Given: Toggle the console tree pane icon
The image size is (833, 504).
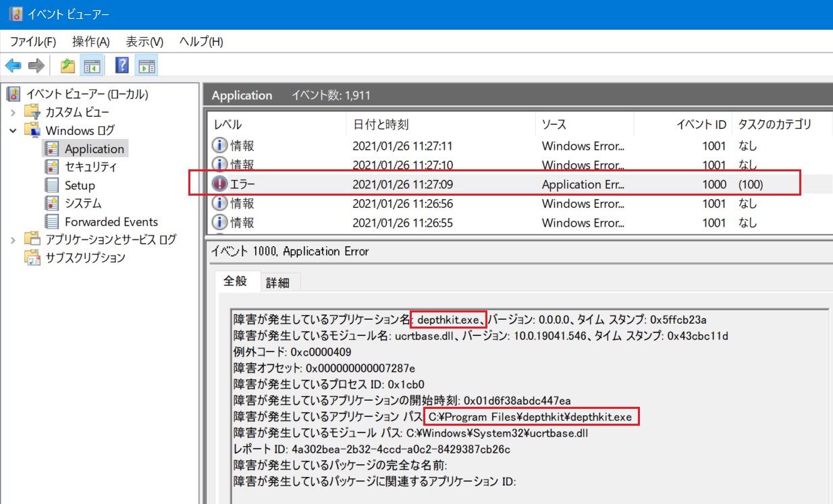Looking at the screenshot, I should (92, 65).
